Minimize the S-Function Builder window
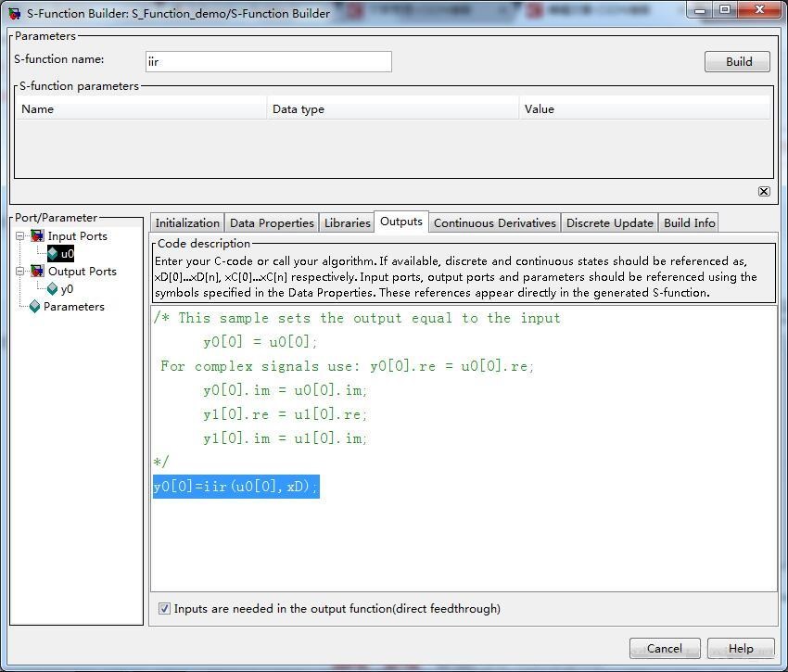Screen dimensions: 788x672 700,10
